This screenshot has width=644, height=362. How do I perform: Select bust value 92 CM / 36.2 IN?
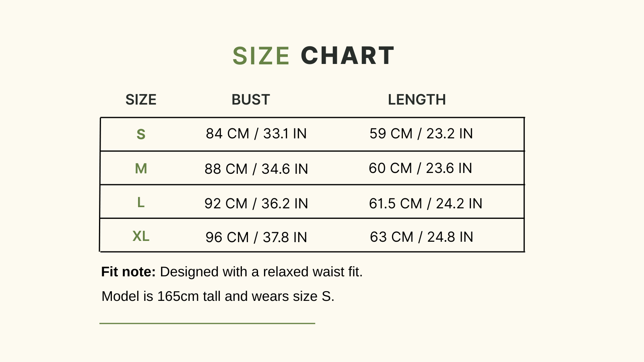[x=256, y=204]
